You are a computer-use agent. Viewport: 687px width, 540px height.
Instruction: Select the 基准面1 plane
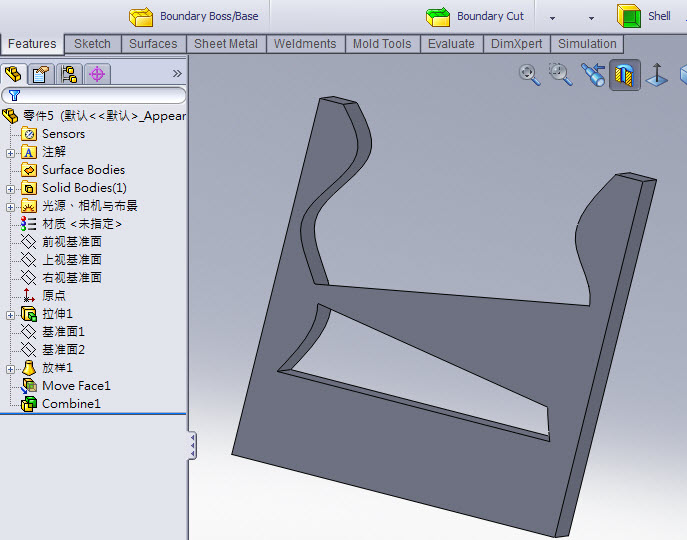pos(63,332)
